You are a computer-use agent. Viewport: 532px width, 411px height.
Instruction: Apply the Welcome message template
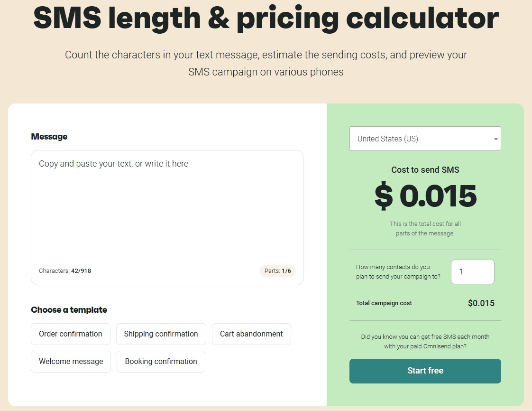tap(71, 362)
